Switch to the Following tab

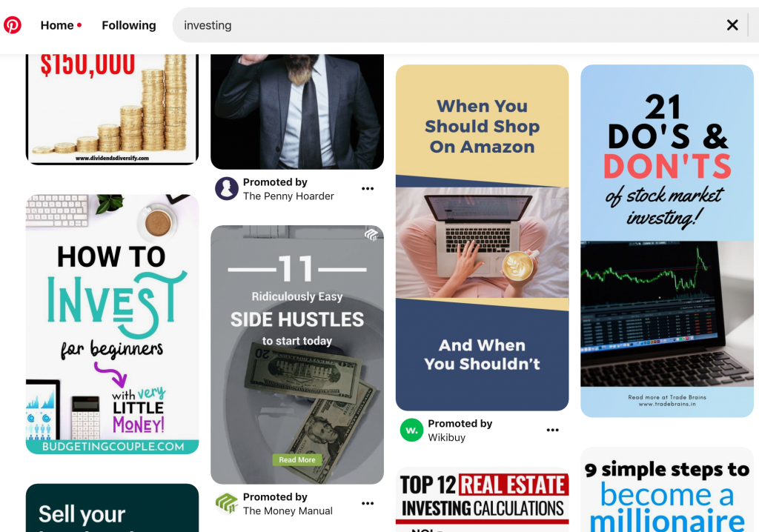click(129, 25)
